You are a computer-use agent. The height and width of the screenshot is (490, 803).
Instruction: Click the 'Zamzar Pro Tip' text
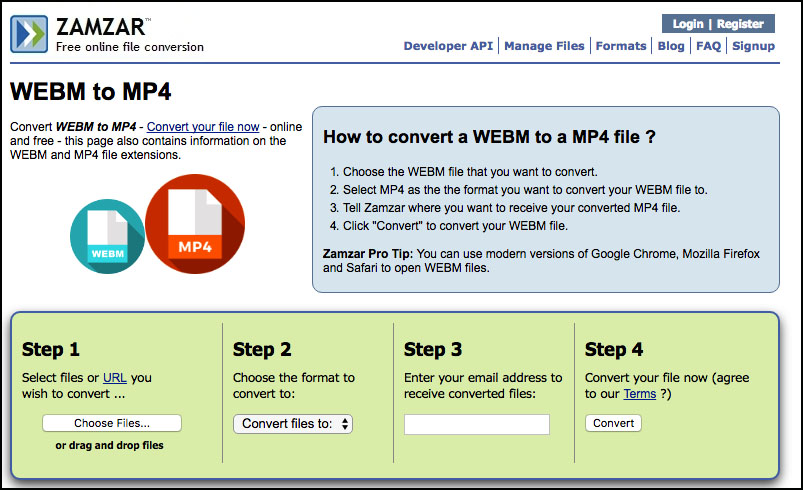tap(367, 254)
